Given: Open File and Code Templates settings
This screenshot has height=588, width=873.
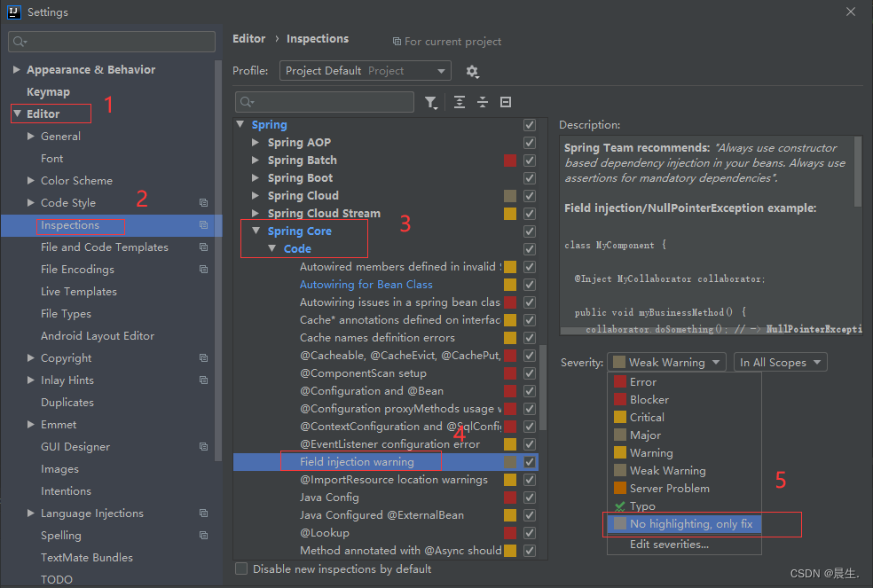Looking at the screenshot, I should tap(105, 247).
